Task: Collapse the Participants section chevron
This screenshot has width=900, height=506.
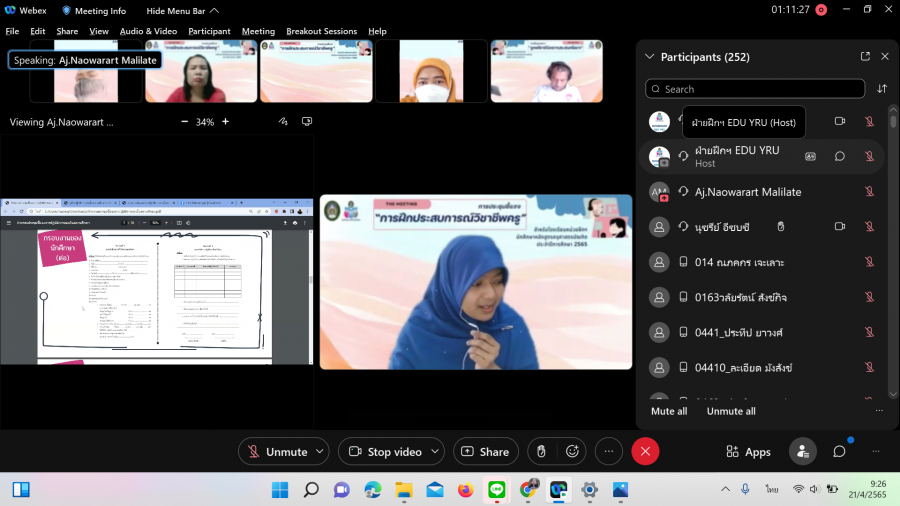Action: tap(650, 57)
